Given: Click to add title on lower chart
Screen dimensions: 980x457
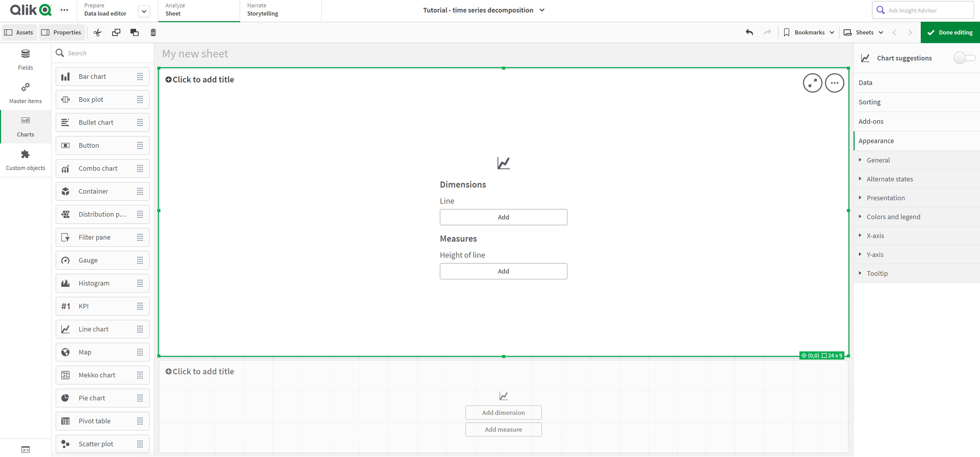Looking at the screenshot, I should [199, 372].
